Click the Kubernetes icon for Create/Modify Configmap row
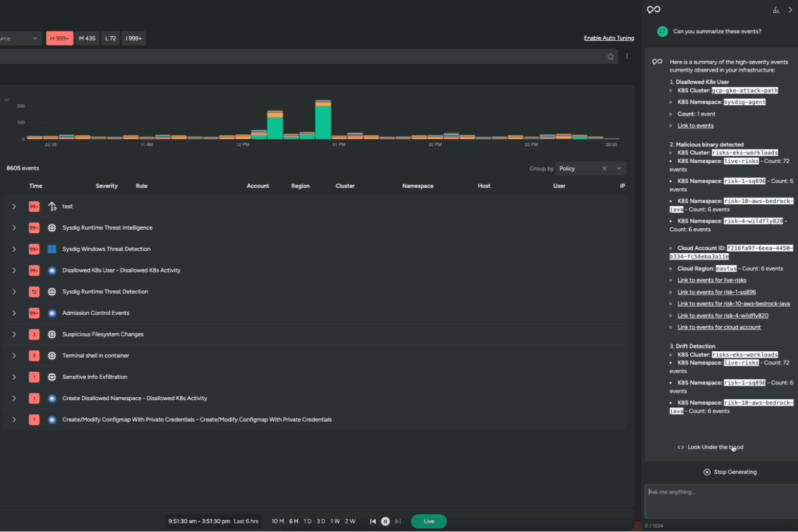This screenshot has height=532, width=798. pyautogui.click(x=52, y=420)
